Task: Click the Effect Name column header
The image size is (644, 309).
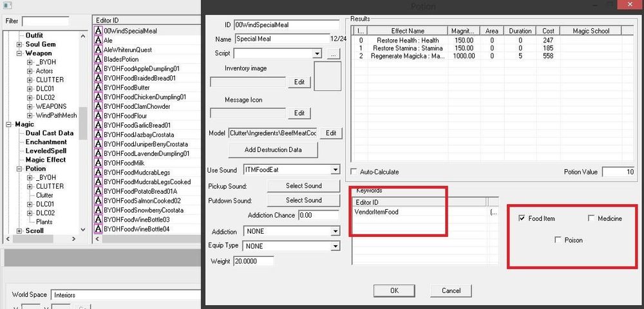Action: click(408, 31)
